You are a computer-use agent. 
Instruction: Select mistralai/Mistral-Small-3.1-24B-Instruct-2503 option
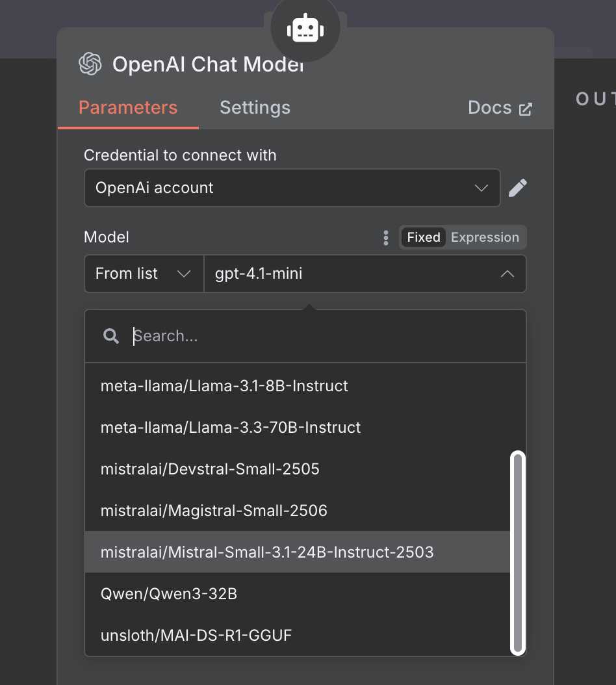point(267,552)
